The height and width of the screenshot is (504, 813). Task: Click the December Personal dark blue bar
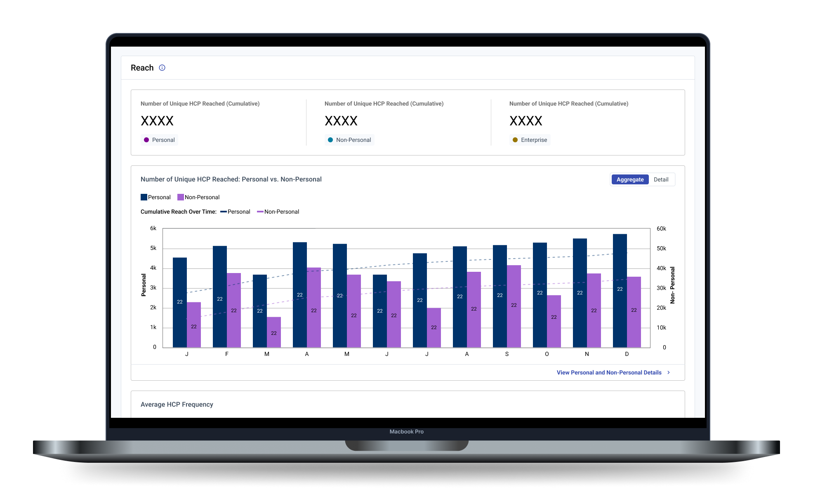pos(620,291)
